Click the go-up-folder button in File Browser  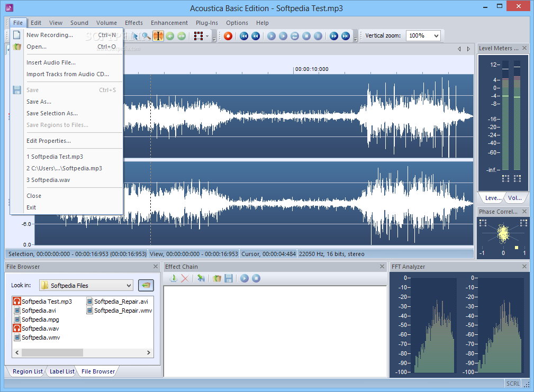pos(146,285)
